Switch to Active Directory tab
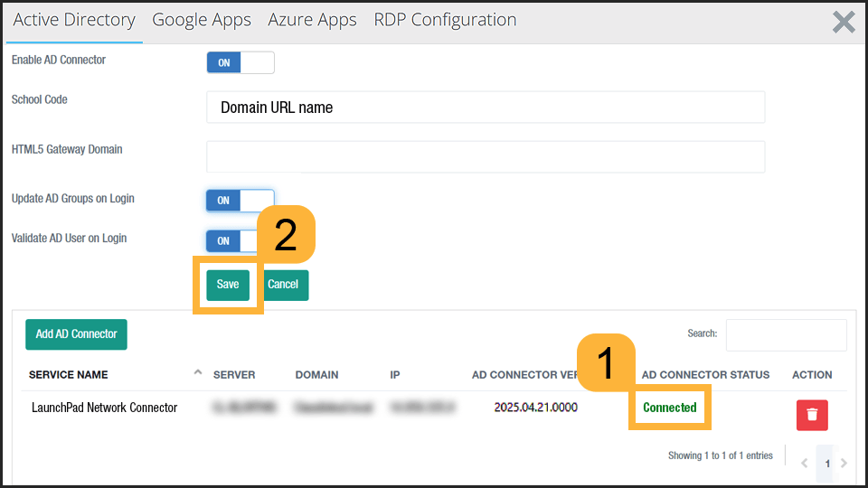The height and width of the screenshot is (488, 868). [74, 20]
